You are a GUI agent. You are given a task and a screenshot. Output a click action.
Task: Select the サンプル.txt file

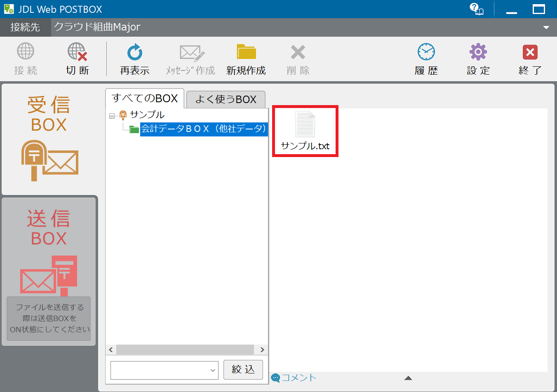(x=305, y=131)
